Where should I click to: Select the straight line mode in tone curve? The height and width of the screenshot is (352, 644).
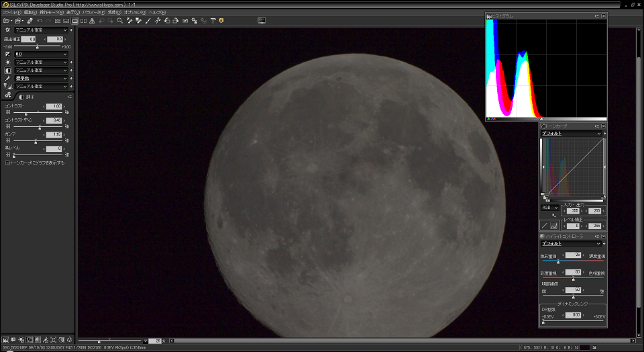tap(545, 226)
